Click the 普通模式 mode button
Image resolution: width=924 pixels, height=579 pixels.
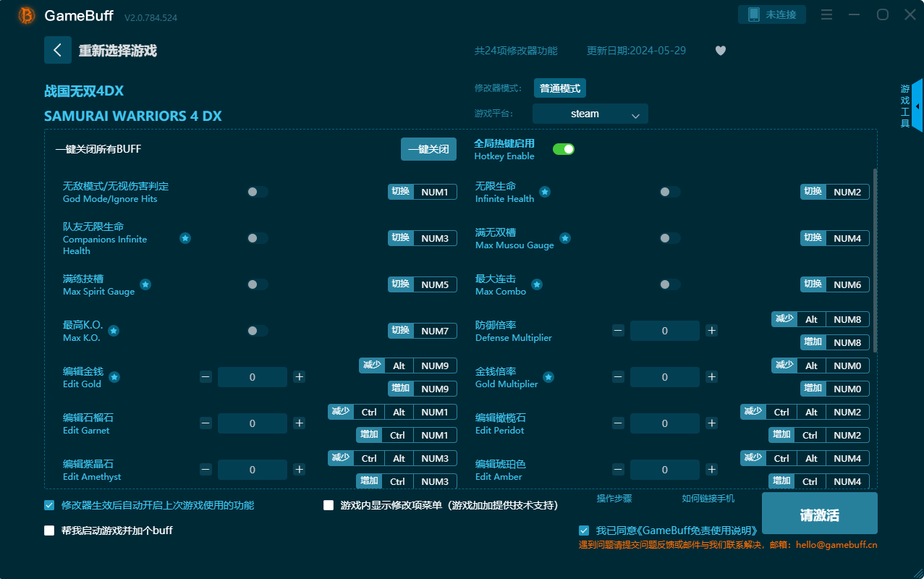560,88
